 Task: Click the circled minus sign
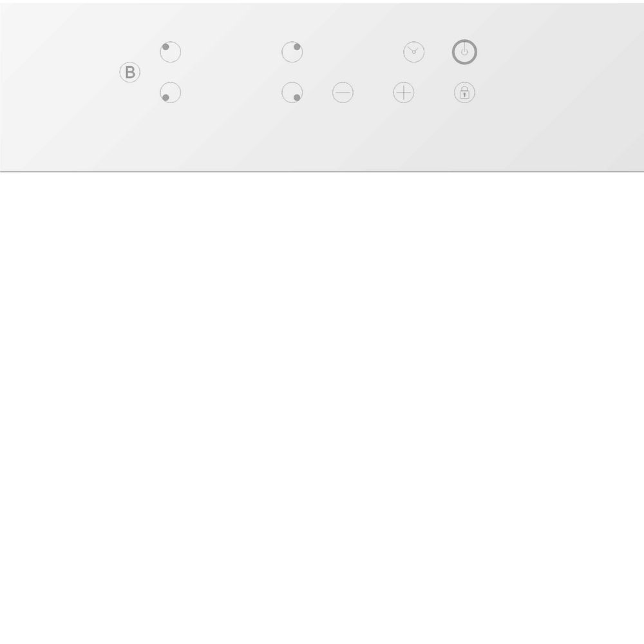(343, 92)
